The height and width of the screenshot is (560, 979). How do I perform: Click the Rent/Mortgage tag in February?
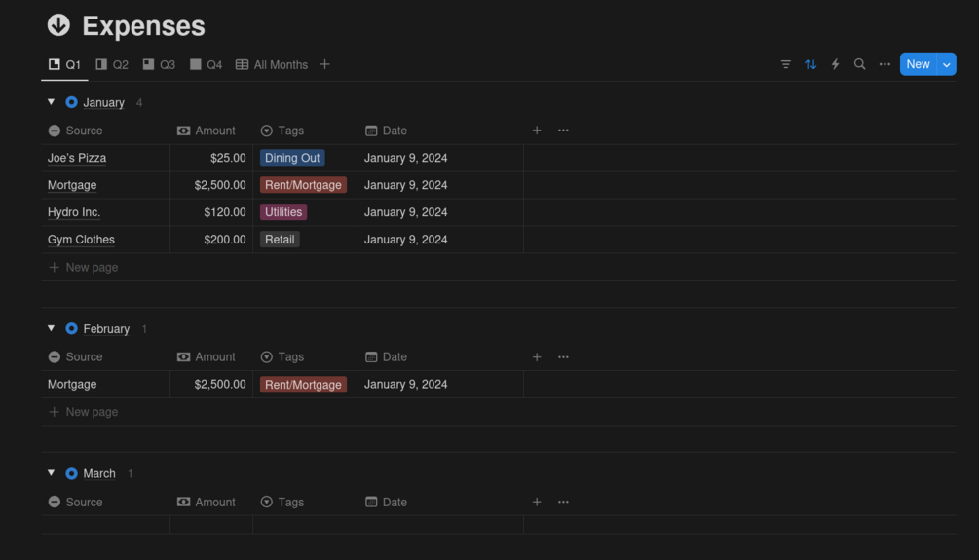(x=303, y=385)
